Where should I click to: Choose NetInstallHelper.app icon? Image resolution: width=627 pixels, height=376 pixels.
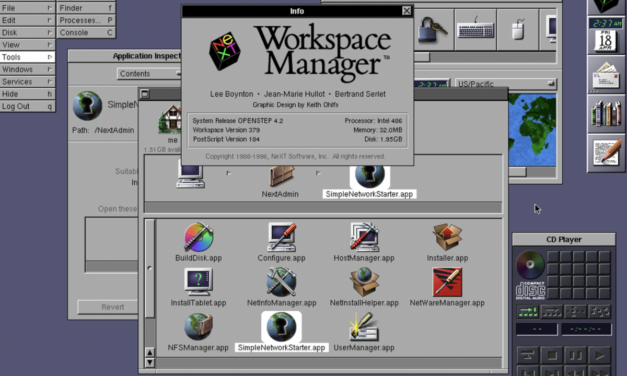point(364,282)
